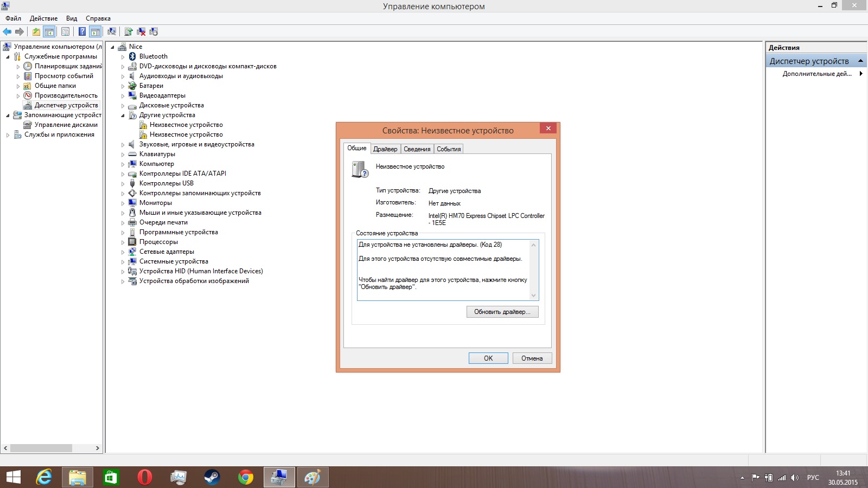Open Steam from the taskbar

212,477
